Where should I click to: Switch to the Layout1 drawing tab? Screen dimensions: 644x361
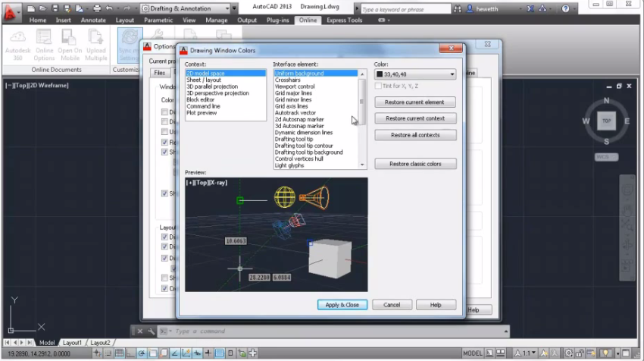(72, 343)
